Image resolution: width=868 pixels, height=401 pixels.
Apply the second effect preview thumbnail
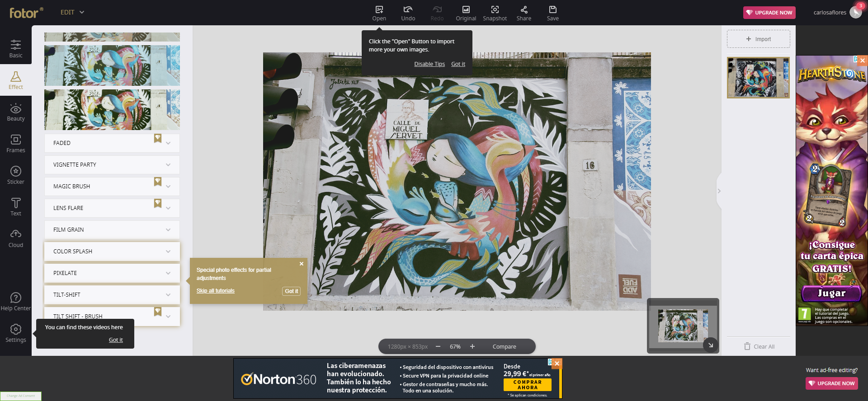(x=112, y=65)
